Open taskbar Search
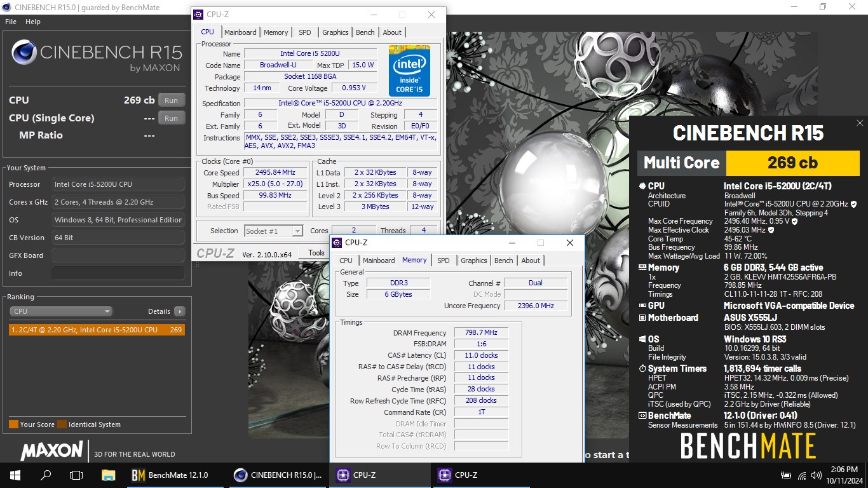868x488 pixels. pos(46,475)
